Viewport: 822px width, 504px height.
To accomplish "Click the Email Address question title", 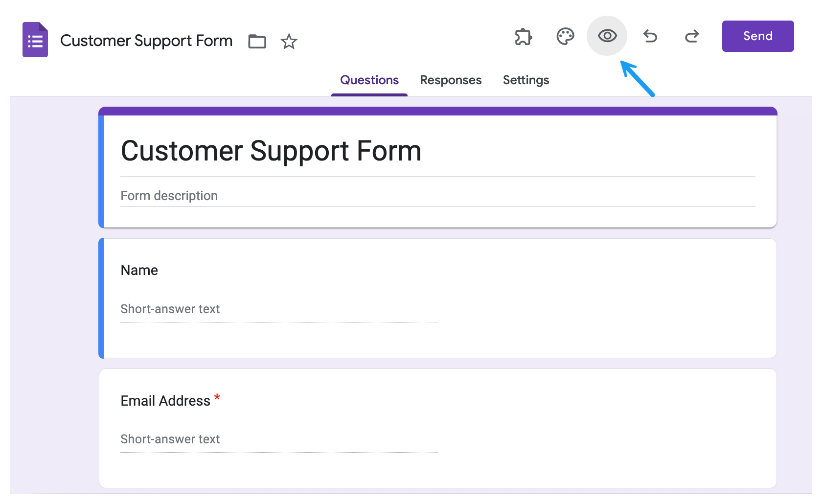I will [x=164, y=400].
